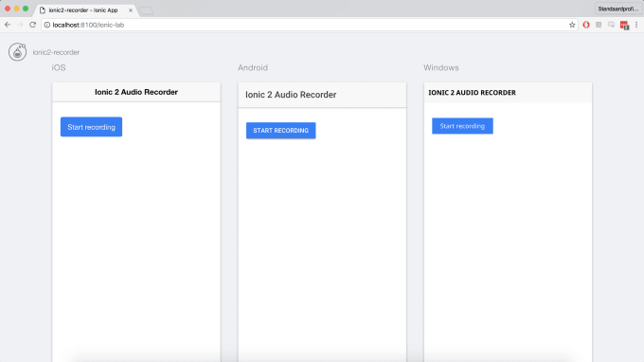Click START RECORDING in Android preview
This screenshot has height=362, width=644.
pos(281,130)
